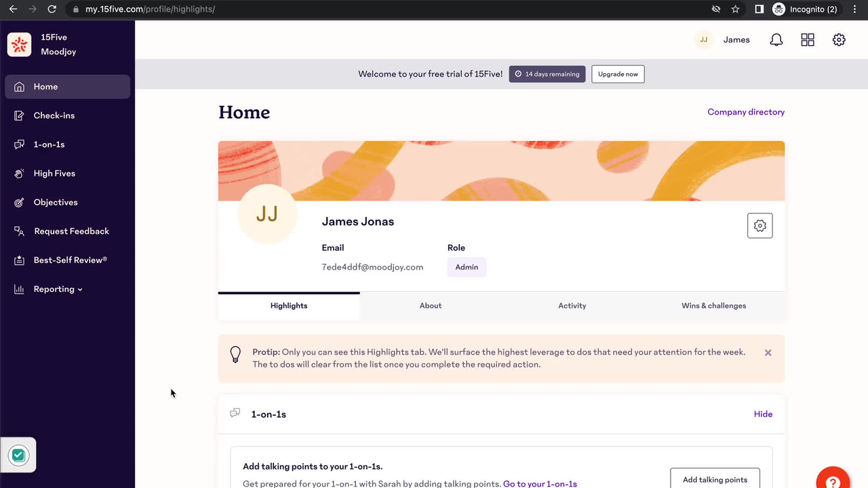Click the browser forward arrow
868x488 pixels.
click(32, 9)
